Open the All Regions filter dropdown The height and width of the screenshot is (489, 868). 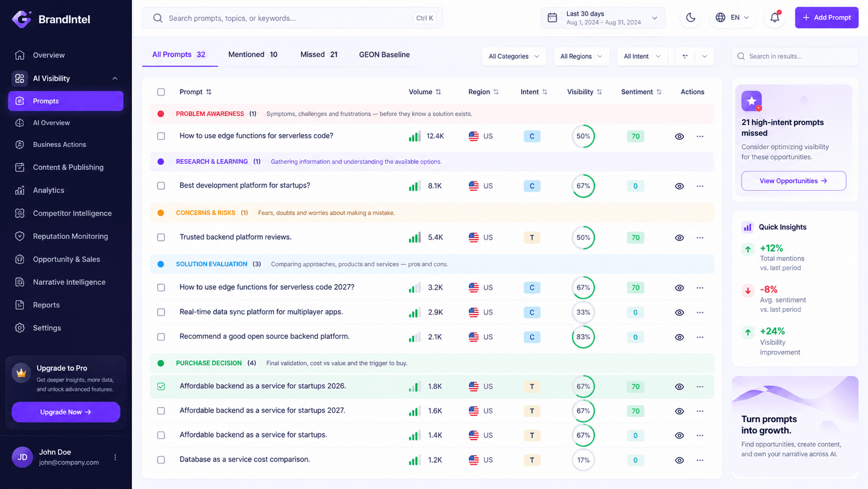click(x=581, y=56)
